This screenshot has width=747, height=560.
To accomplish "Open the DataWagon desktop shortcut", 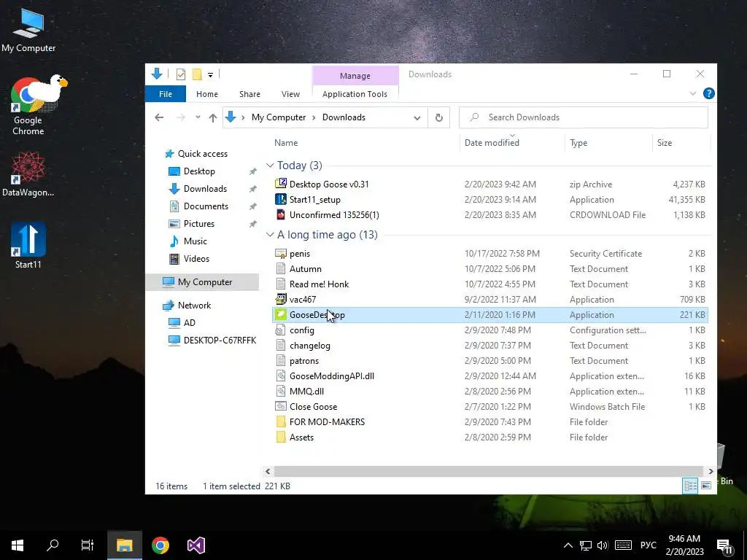I will [x=28, y=174].
